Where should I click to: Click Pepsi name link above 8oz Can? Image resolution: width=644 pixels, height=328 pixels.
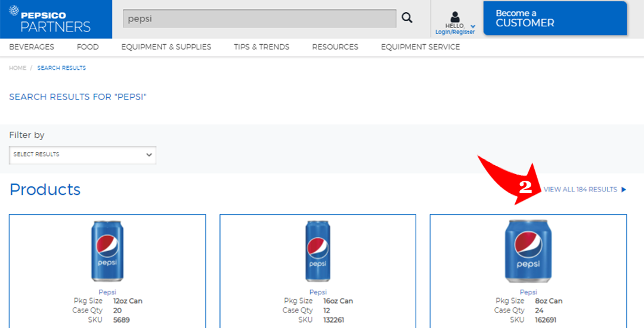(528, 292)
